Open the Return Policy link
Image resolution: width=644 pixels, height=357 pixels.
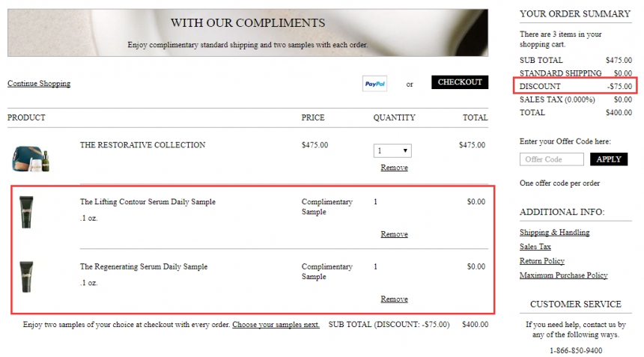(541, 261)
